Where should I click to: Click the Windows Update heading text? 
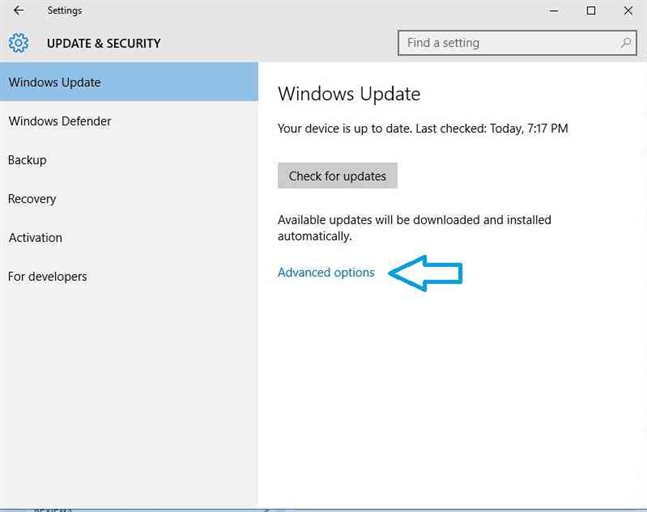tap(349, 94)
